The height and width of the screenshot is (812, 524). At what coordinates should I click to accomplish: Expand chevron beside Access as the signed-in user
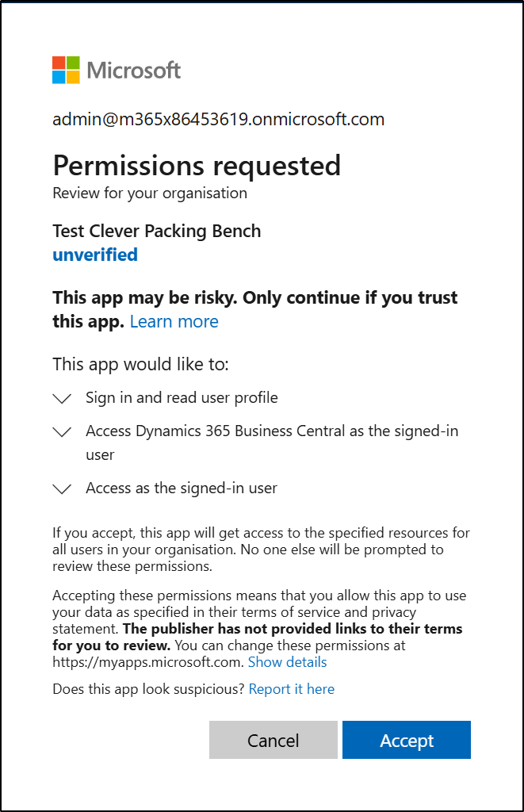pyautogui.click(x=62, y=488)
